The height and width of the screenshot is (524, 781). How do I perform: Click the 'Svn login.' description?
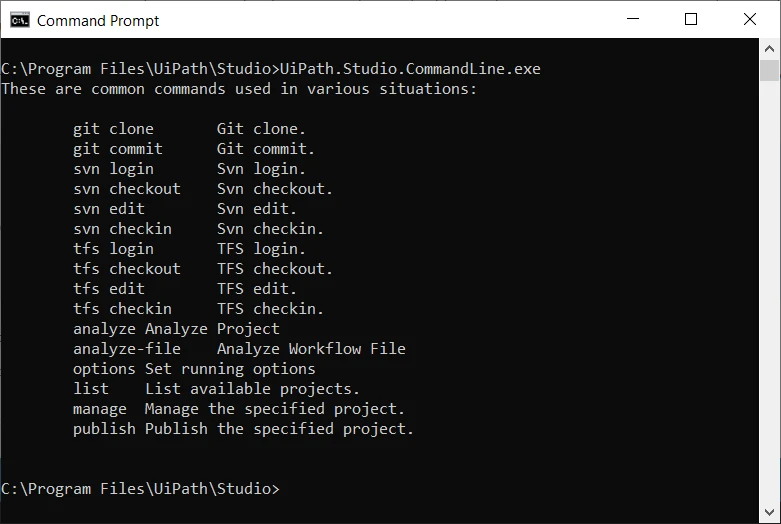(x=261, y=169)
